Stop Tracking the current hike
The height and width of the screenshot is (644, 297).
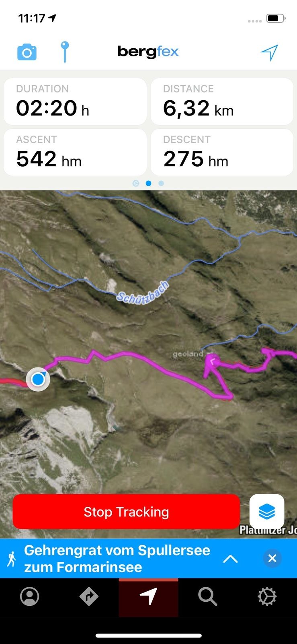point(126,512)
